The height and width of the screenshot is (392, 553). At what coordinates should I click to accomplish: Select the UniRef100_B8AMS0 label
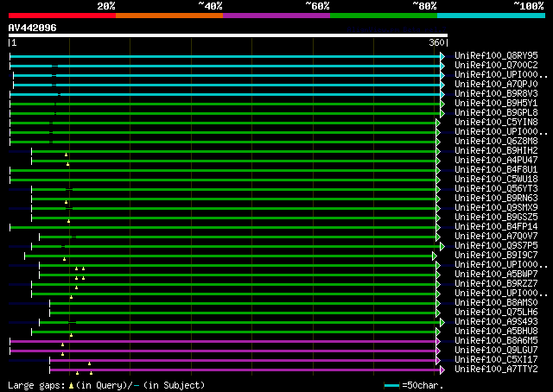(496, 303)
